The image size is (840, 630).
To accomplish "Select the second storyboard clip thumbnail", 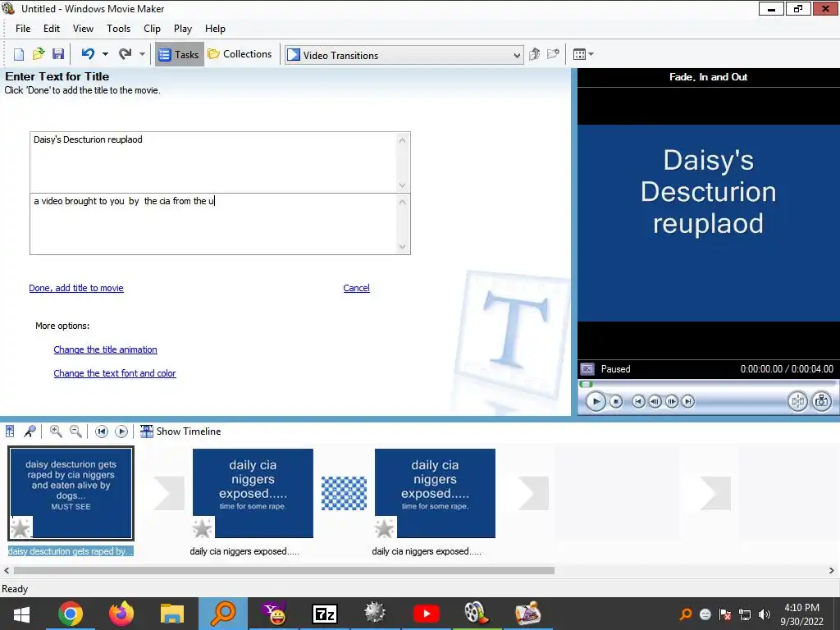I will [x=253, y=493].
